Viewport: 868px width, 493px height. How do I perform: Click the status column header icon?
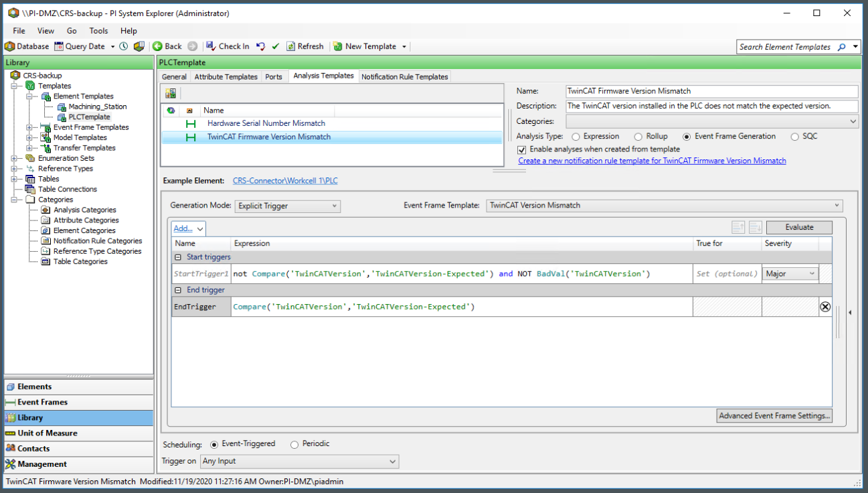(x=171, y=111)
